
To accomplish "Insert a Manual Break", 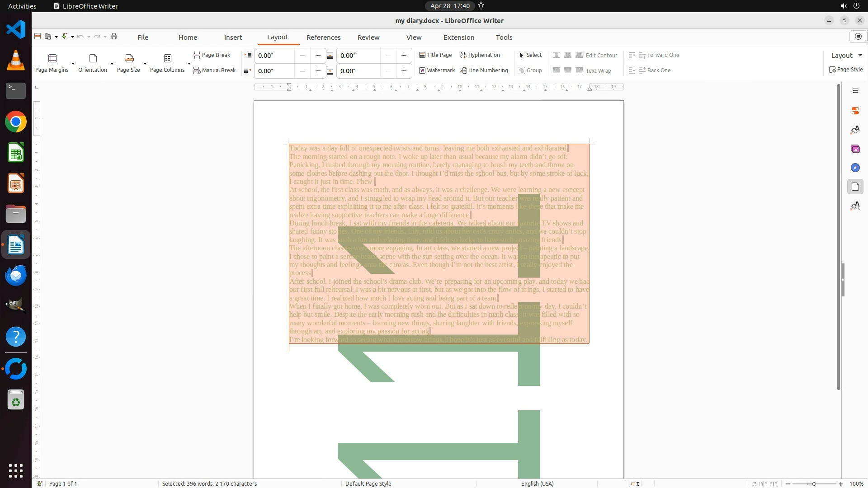I will pos(214,70).
